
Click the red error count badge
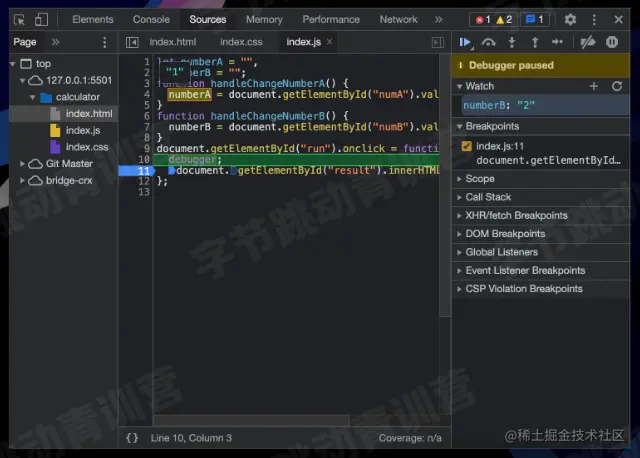pos(483,20)
